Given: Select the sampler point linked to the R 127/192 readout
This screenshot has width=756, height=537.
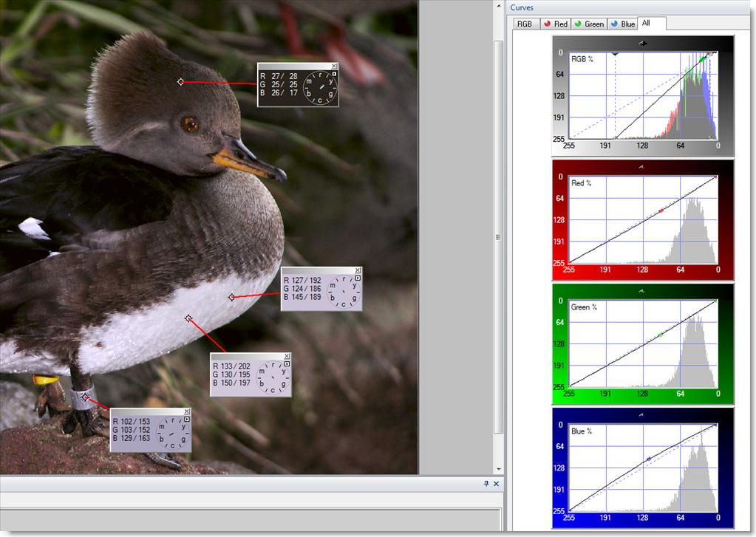Looking at the screenshot, I should click(232, 297).
